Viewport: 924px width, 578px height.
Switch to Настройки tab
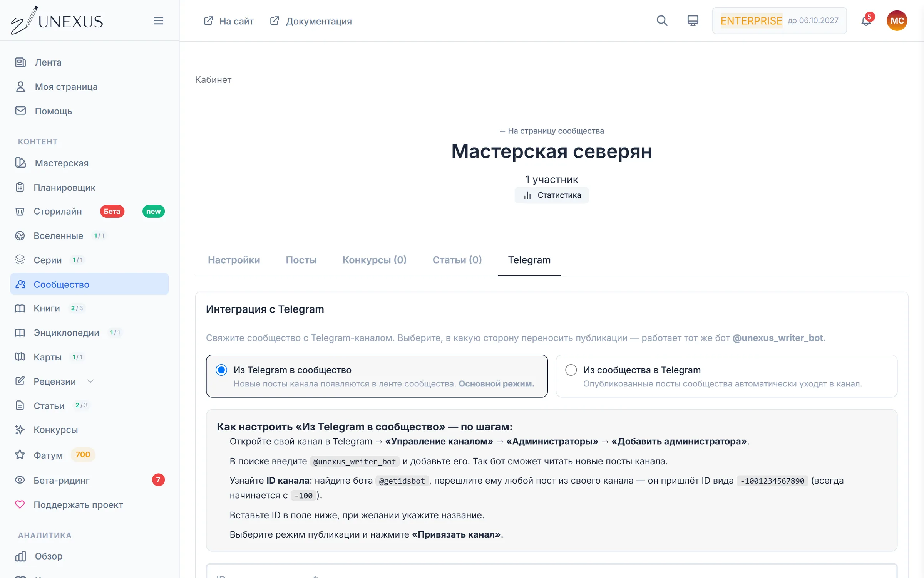click(234, 260)
